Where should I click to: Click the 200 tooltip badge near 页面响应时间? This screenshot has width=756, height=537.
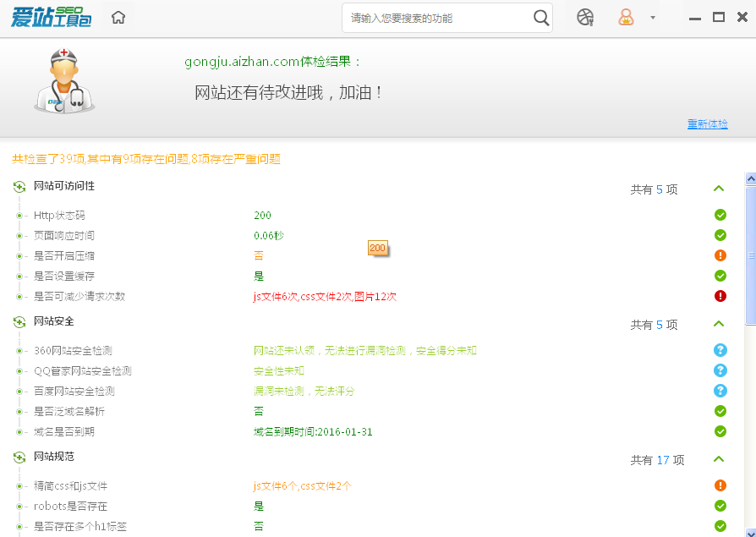(x=377, y=248)
